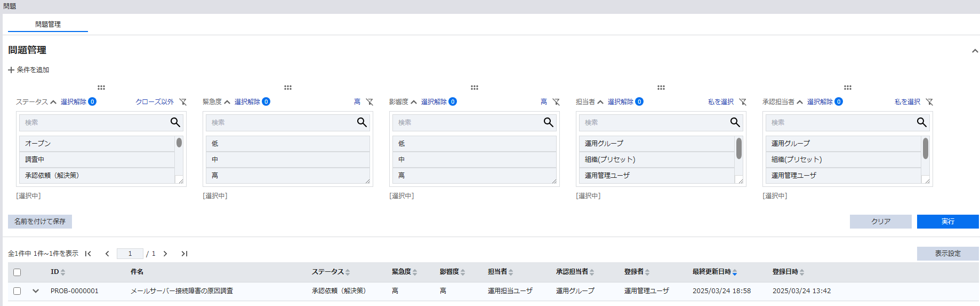Click the drag handle above 影響度 filter
The height and width of the screenshot is (306, 980).
(475, 88)
